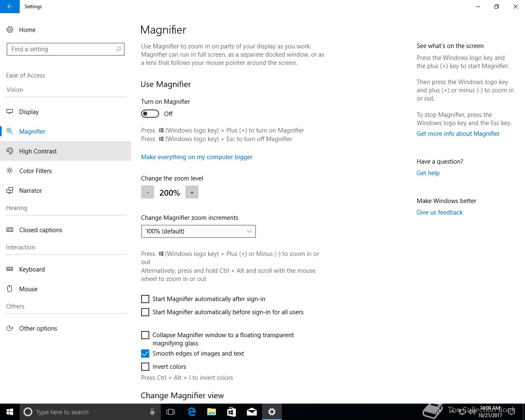Open the Mail app from the taskbar
Viewport: 525px width, 420px height.
tap(251, 412)
